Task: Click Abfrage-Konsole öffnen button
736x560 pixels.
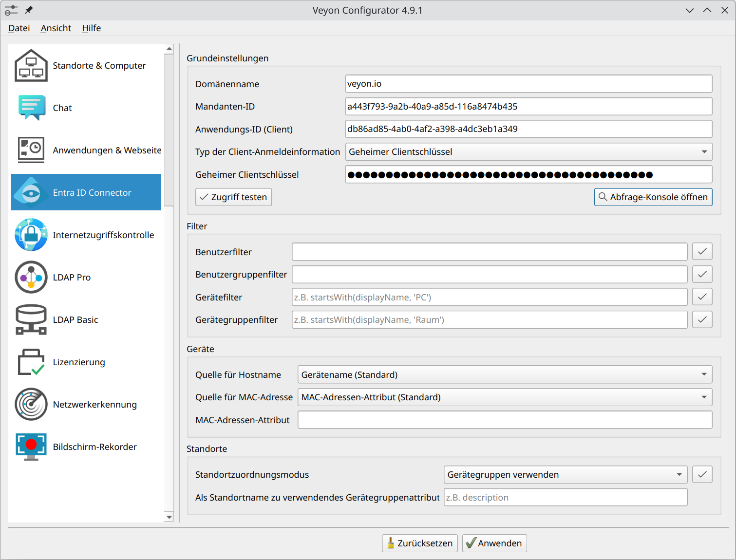Action: (x=653, y=197)
